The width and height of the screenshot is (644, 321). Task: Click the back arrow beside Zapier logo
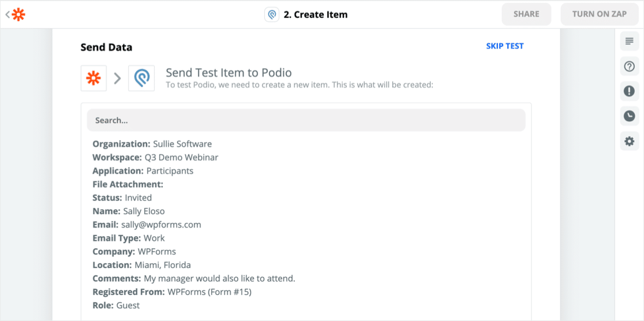coord(8,14)
